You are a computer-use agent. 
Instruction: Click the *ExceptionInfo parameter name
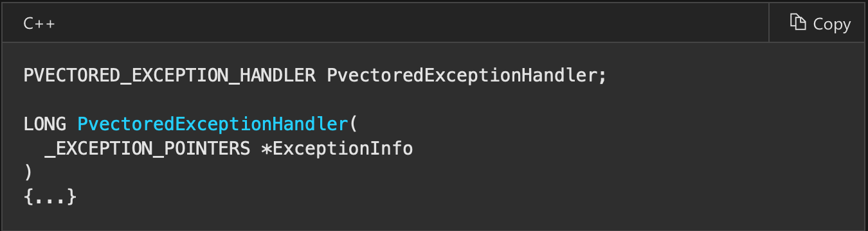(337, 148)
